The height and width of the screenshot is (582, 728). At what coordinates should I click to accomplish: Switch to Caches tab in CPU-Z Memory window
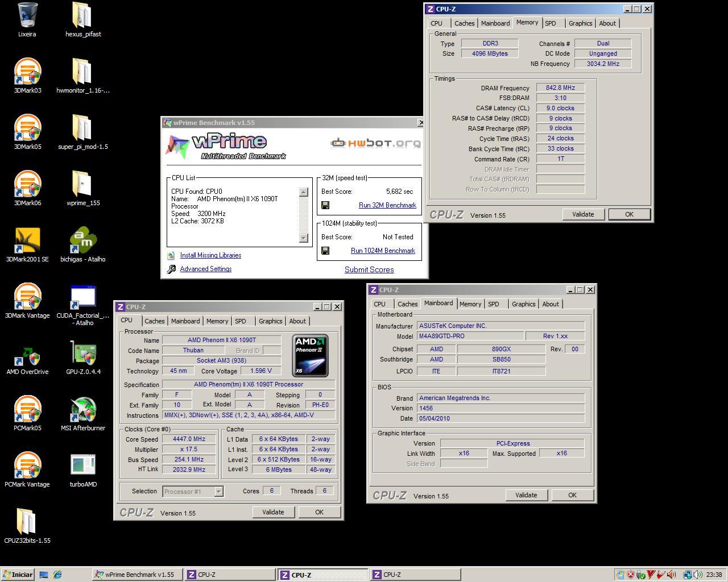(464, 23)
